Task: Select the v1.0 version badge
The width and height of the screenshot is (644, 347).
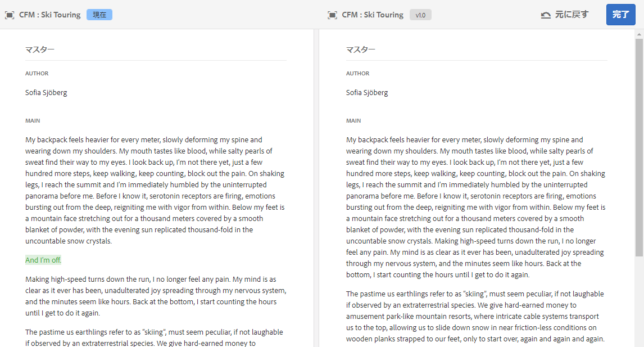Action: [420, 15]
